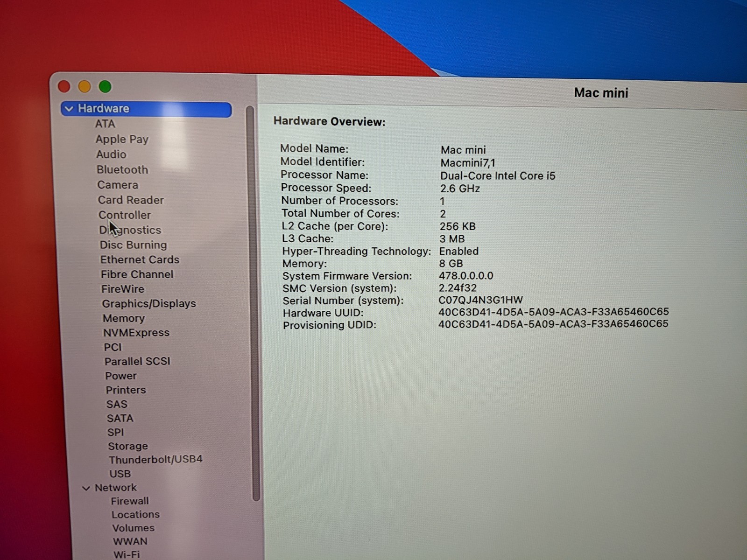
Task: Click the Model Name value Mac mini
Action: (463, 150)
